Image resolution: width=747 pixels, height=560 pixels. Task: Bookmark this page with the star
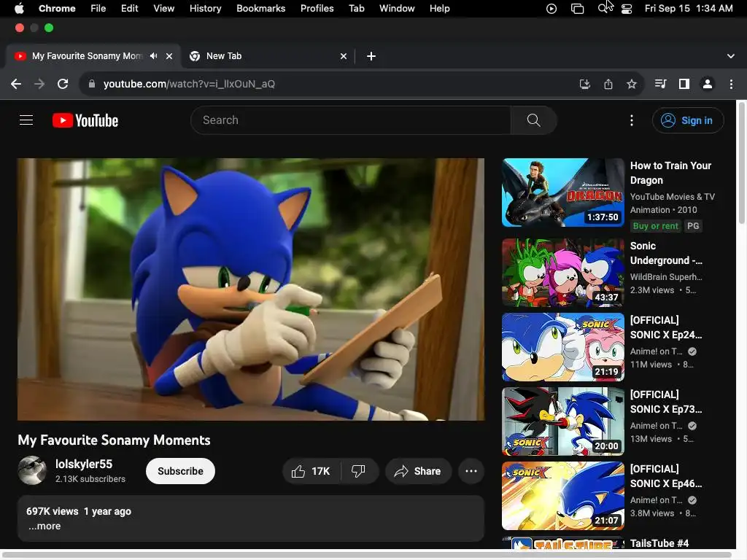[632, 85]
